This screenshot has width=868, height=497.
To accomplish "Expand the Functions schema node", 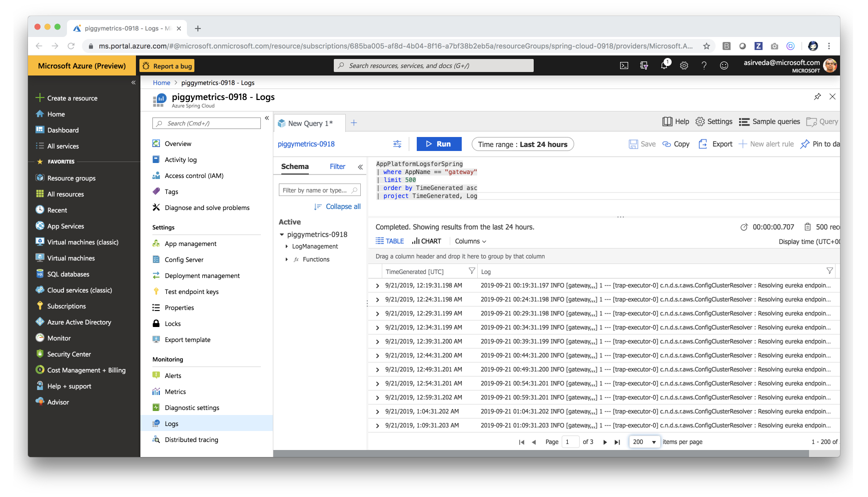I will [x=286, y=259].
